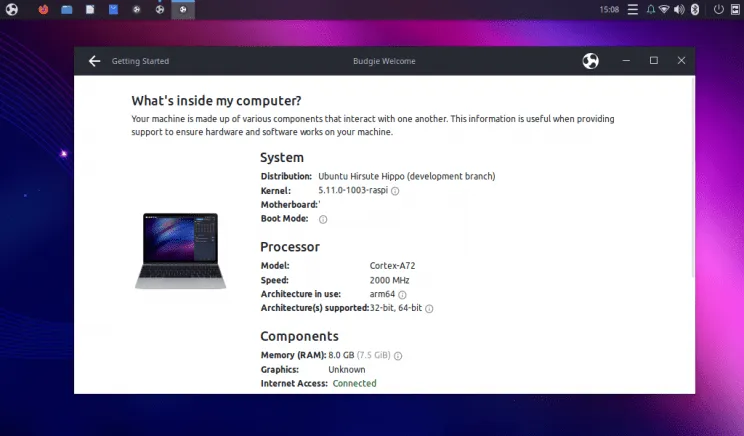Click the info icon next to the kernel version

point(395,191)
